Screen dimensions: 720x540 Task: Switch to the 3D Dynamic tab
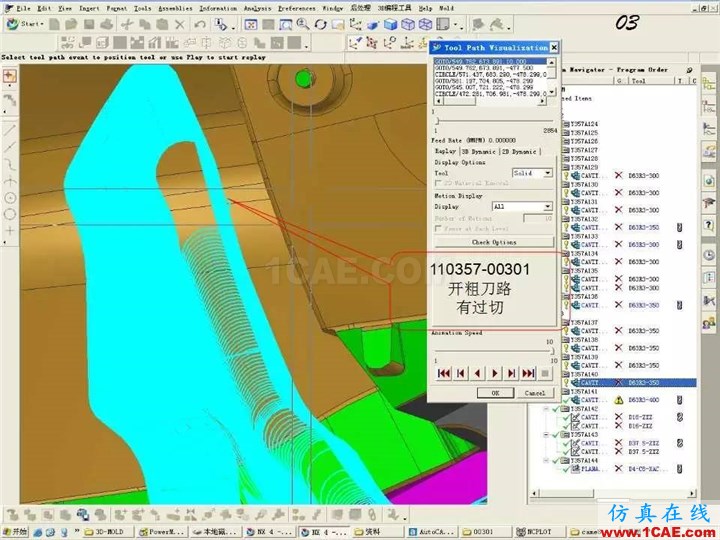478,152
